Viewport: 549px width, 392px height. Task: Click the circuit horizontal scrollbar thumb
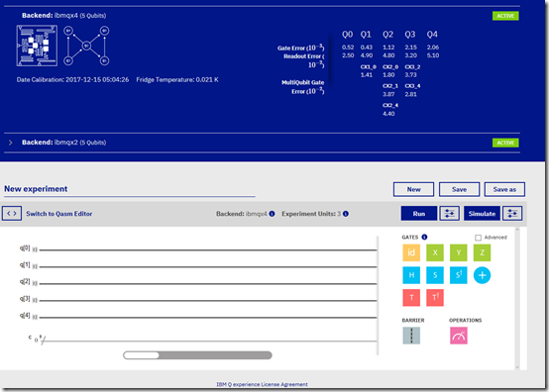(141, 355)
